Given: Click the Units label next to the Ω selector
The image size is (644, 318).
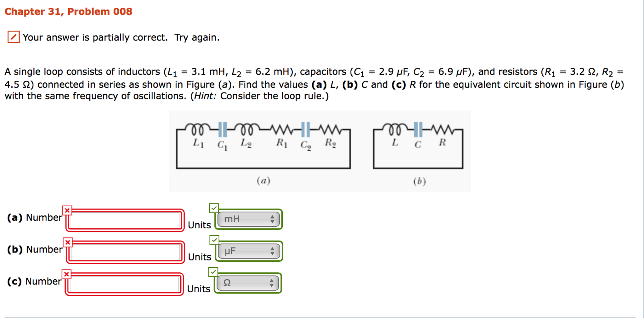Looking at the screenshot, I should (199, 288).
